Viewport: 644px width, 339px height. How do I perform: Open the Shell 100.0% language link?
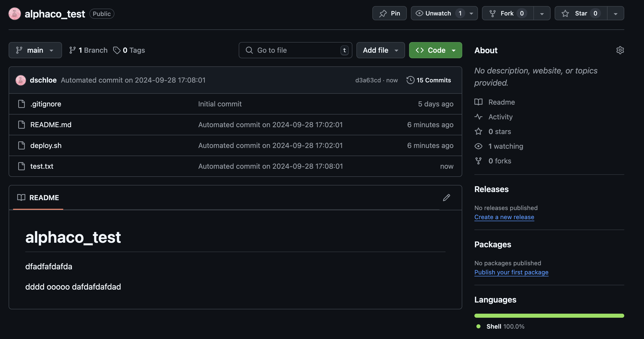pyautogui.click(x=500, y=326)
